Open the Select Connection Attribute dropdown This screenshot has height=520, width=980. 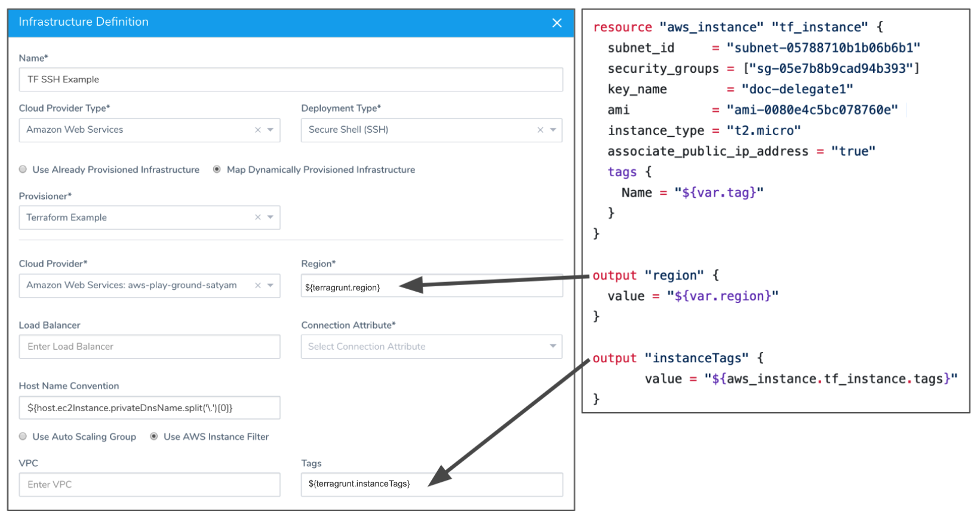coord(432,347)
